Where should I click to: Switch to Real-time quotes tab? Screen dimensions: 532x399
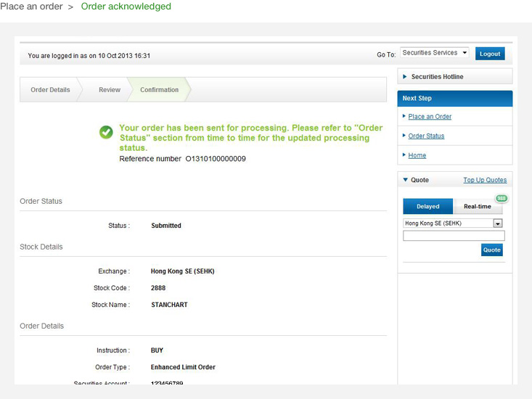tap(478, 207)
